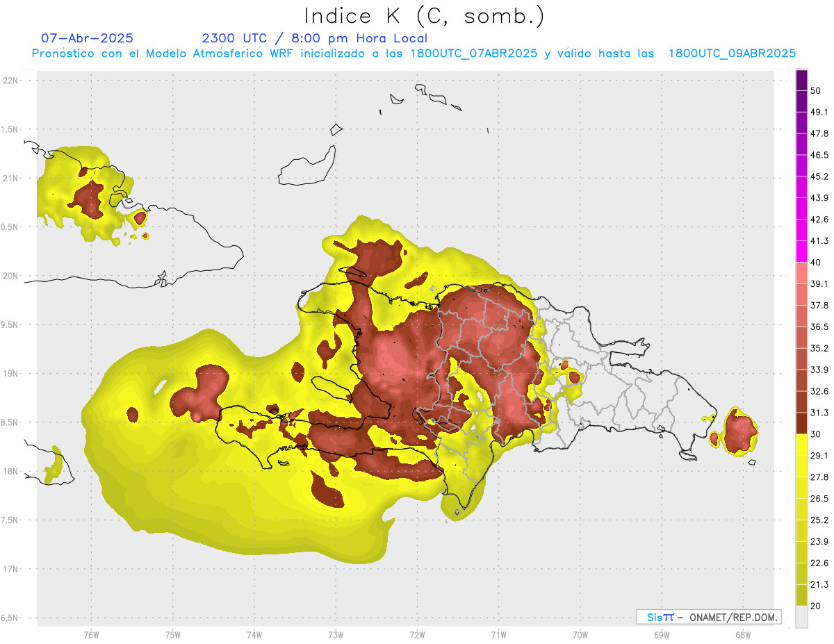
Task: Click the '17N' latitude label
Action: pos(10,569)
